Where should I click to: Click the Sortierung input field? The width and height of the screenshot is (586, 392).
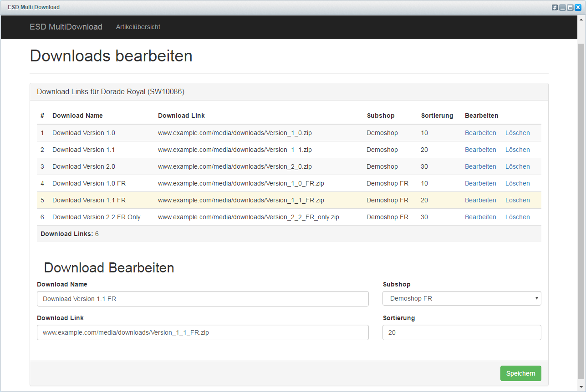462,332
